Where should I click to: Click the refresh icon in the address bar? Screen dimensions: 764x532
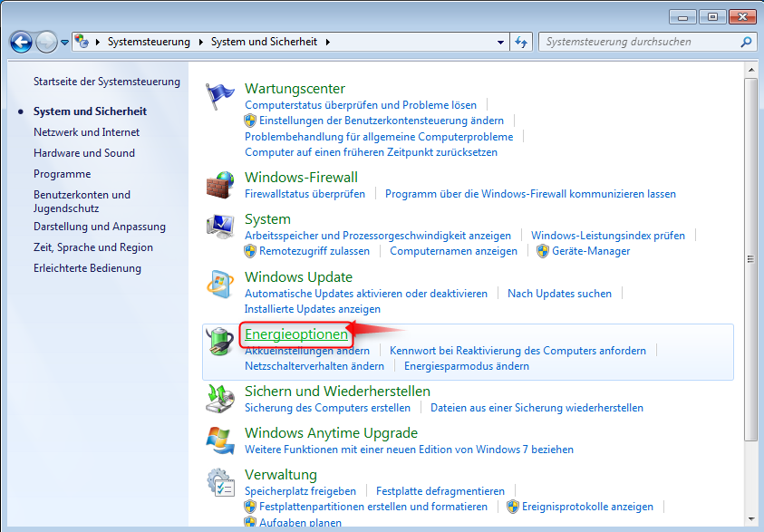[x=520, y=41]
